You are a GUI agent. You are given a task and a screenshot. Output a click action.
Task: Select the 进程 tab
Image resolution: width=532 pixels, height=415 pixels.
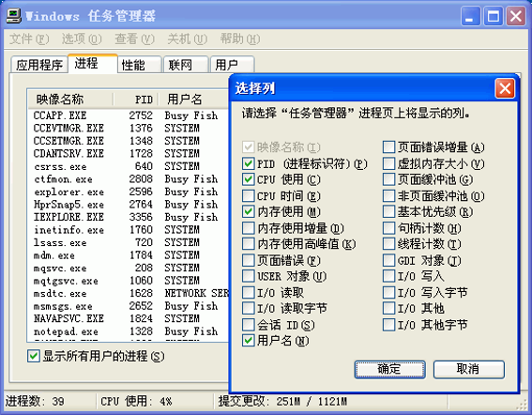[93, 63]
